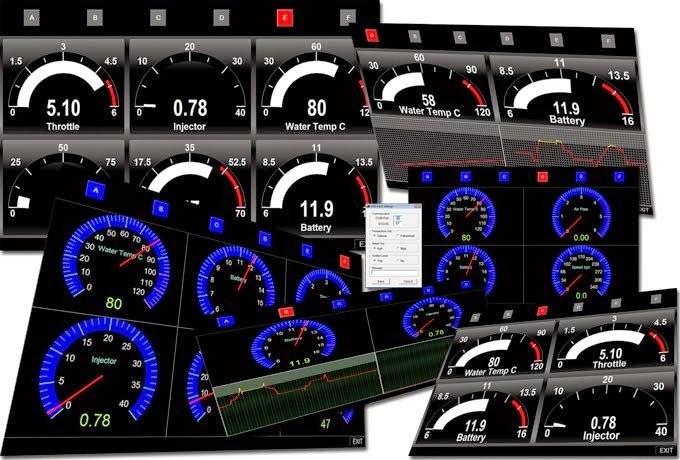Select page E on large tilted blue dashboard
The image size is (680, 460).
307,251
